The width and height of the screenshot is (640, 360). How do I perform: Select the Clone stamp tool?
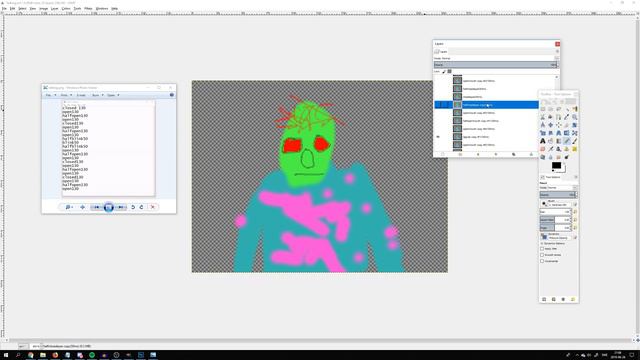point(567,149)
